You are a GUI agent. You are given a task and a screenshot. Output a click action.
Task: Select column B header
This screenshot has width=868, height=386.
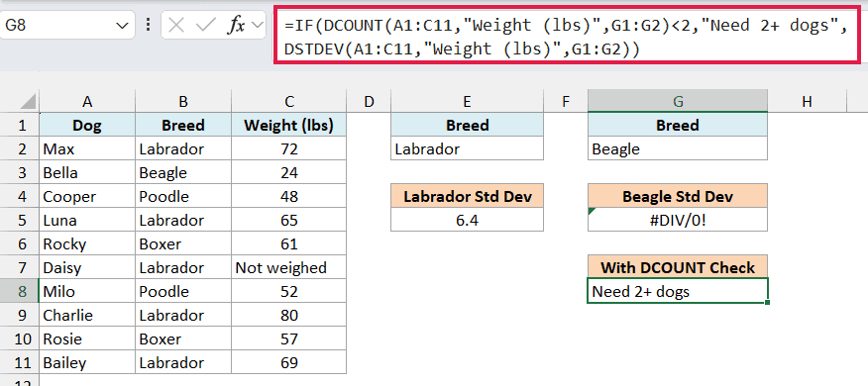point(183,101)
